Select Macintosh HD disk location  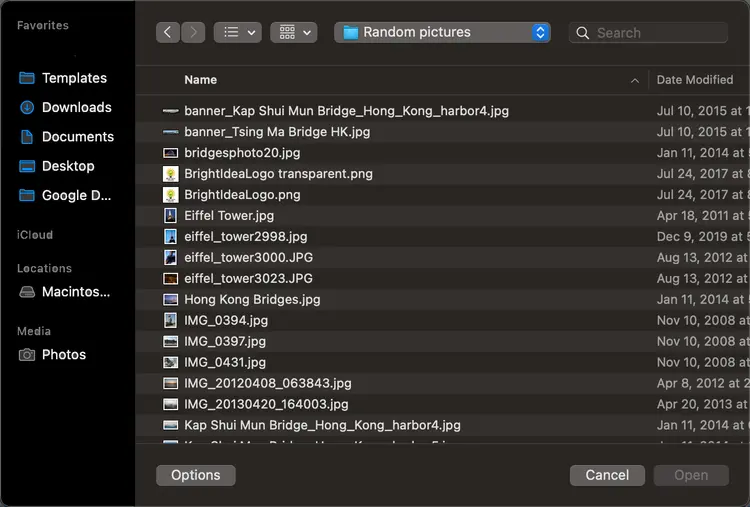[x=75, y=292]
